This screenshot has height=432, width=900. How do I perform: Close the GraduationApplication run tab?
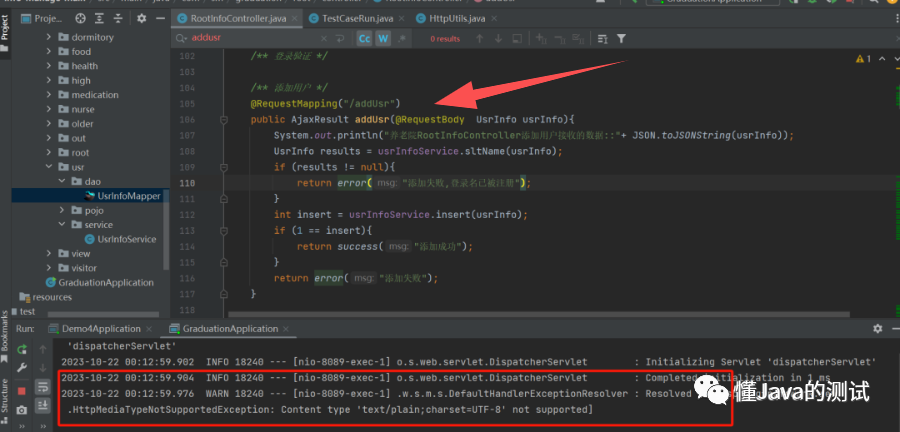(286, 329)
